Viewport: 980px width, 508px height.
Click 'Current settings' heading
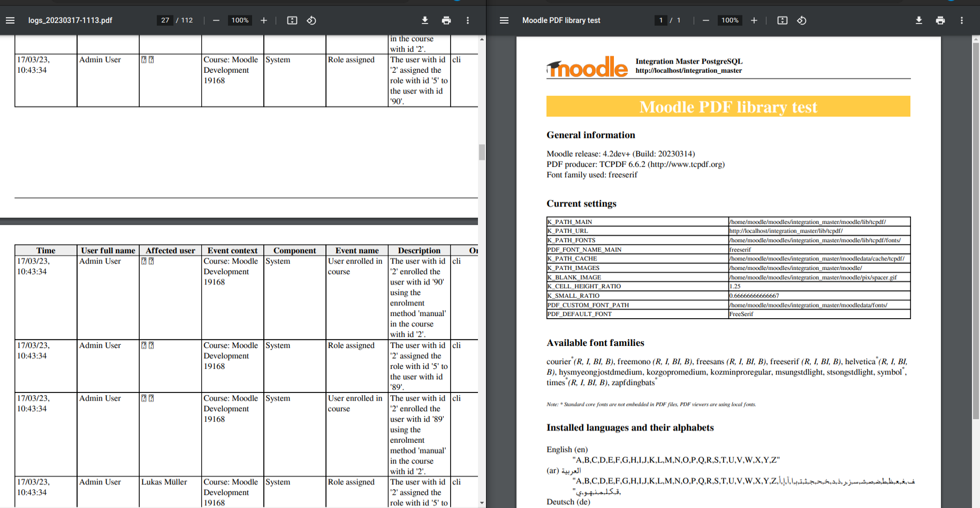[x=581, y=203]
